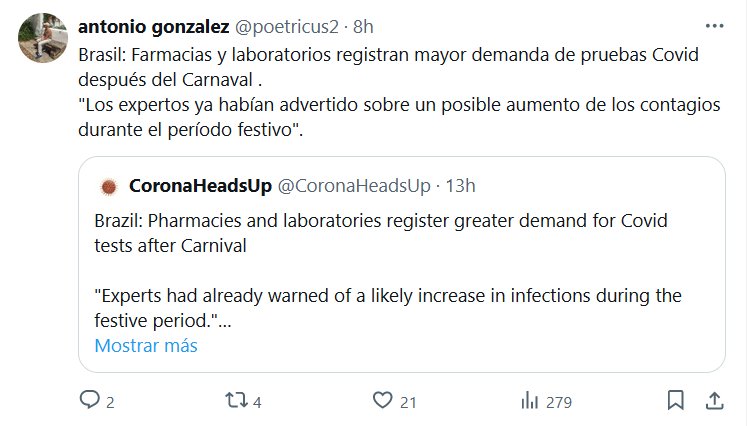Click the CoronaHeadsUp virus avatar icon
The height and width of the screenshot is (426, 750).
coord(108,186)
